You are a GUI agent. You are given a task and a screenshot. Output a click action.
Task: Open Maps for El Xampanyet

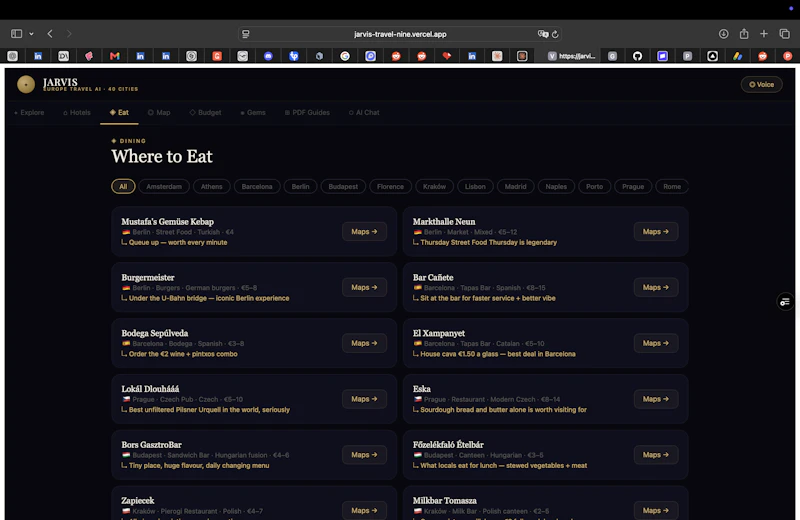656,343
